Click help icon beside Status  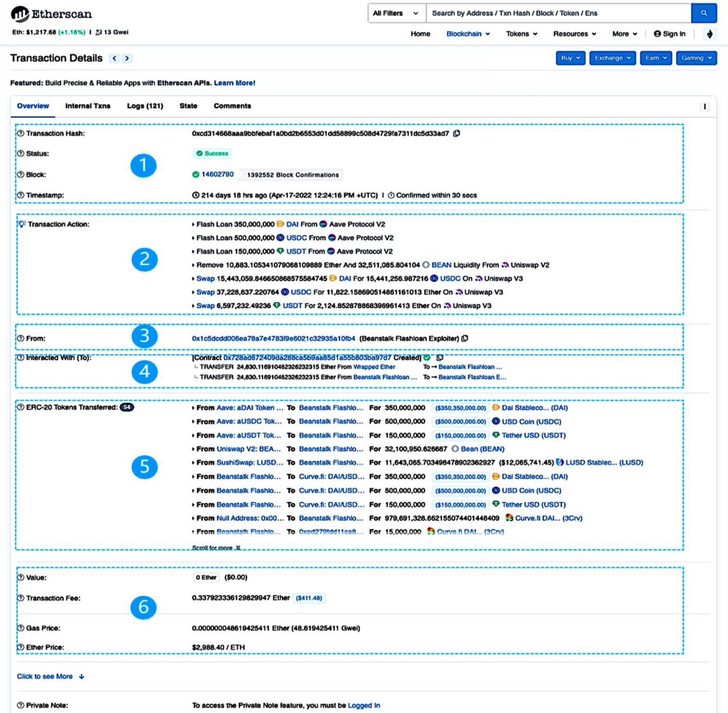tap(21, 153)
